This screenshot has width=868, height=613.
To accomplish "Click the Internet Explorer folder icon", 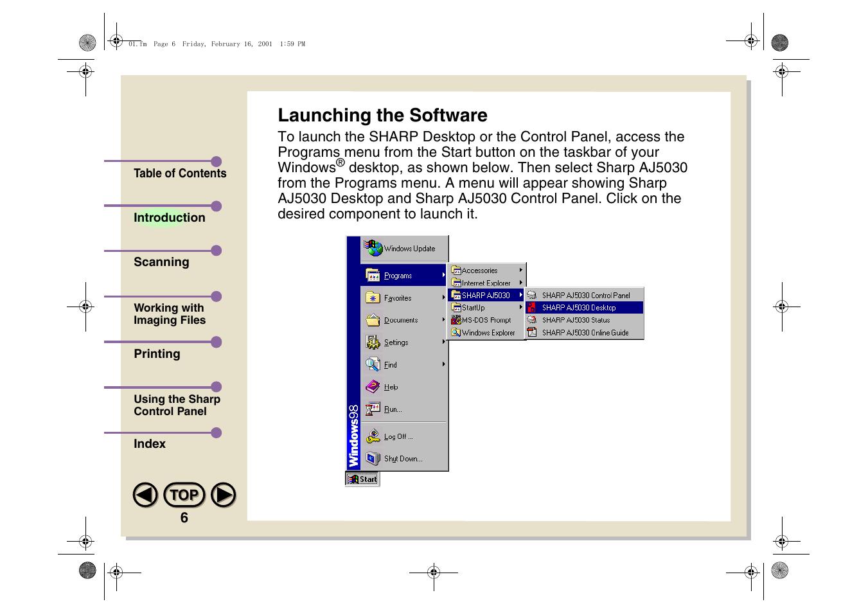I will point(456,283).
